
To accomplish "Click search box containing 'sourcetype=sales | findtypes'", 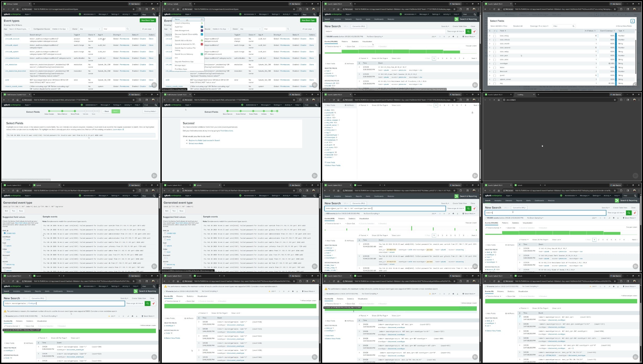I will (x=64, y=303).
